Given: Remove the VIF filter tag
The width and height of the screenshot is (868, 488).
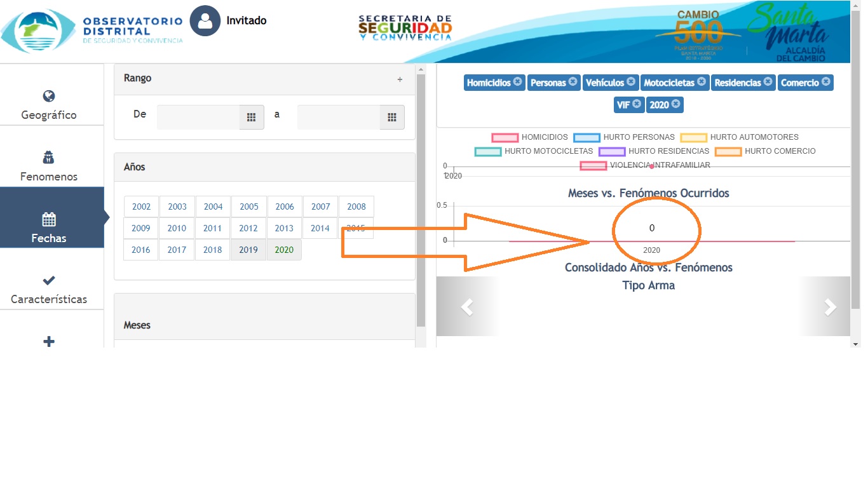Looking at the screenshot, I should tap(637, 104).
